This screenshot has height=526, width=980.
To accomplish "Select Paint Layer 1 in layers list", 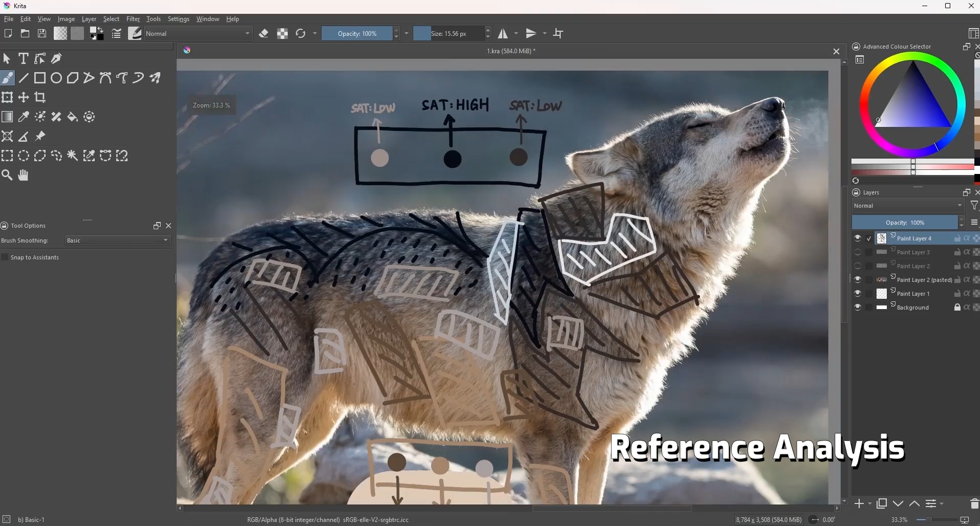I will tap(913, 294).
